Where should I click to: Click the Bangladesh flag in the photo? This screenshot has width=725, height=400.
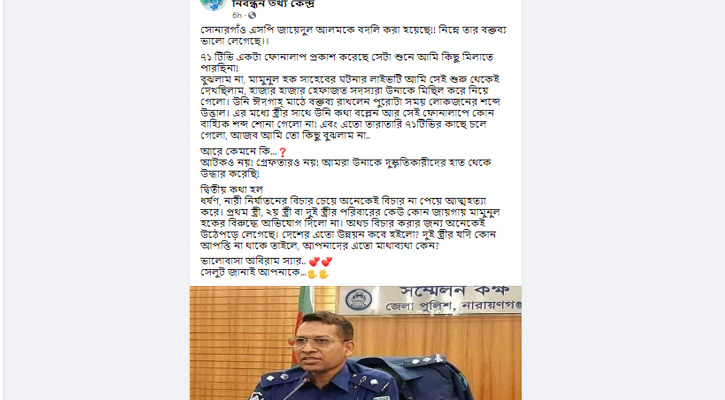301,324
